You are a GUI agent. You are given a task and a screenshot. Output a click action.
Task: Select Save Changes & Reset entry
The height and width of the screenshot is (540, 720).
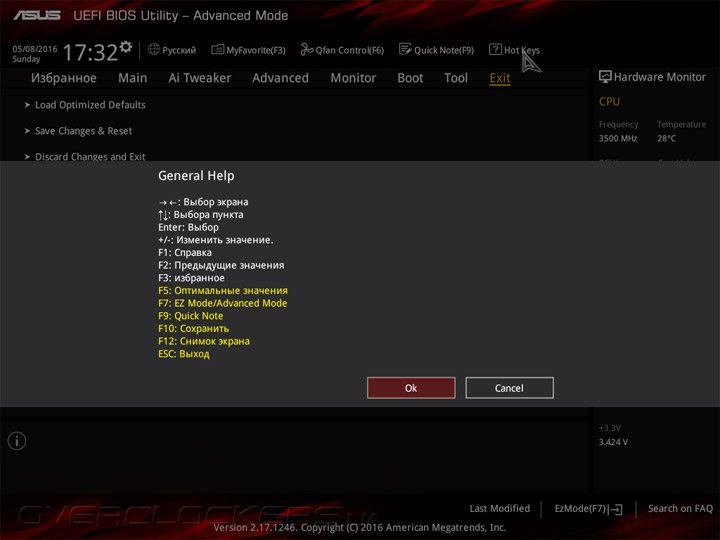[x=84, y=131]
